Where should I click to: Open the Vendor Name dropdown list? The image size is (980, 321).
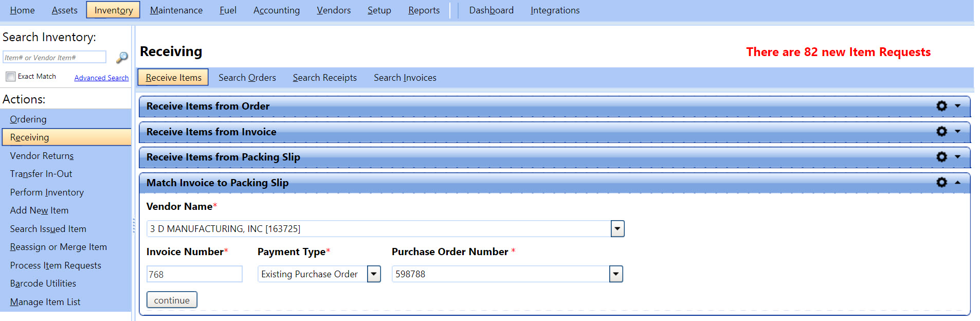click(617, 229)
